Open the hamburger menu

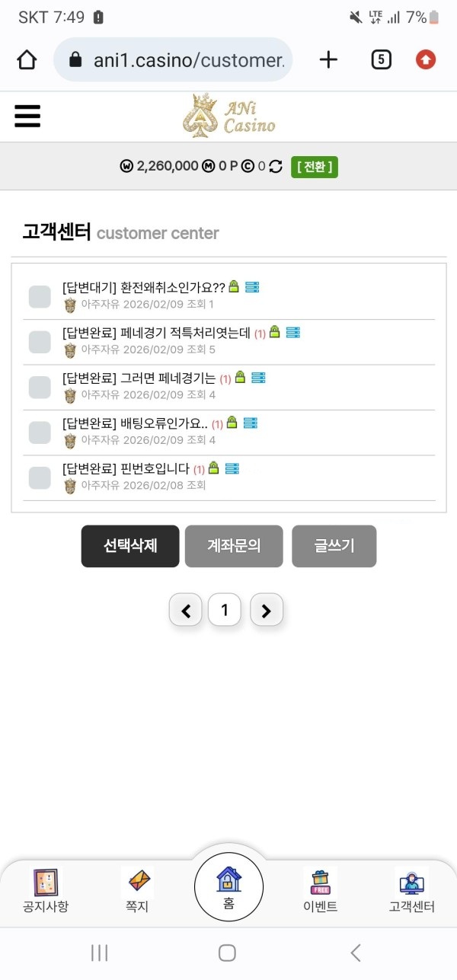27,117
